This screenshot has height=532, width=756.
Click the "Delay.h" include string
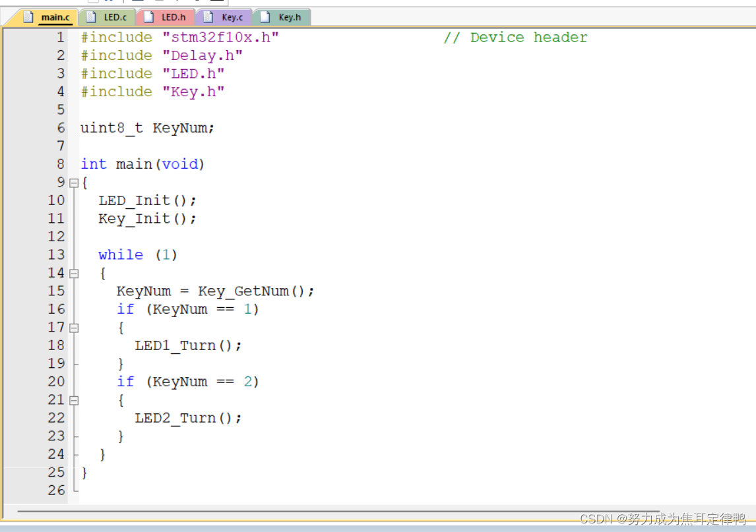pyautogui.click(x=203, y=56)
